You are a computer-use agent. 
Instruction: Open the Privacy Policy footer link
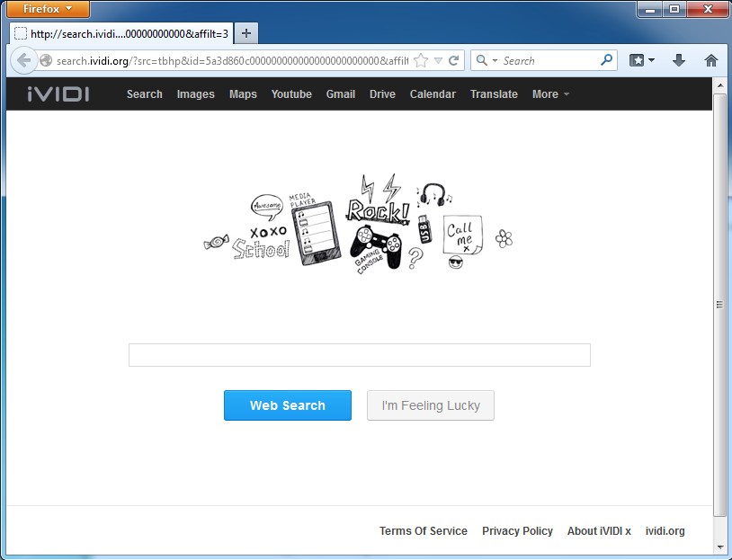pos(517,531)
